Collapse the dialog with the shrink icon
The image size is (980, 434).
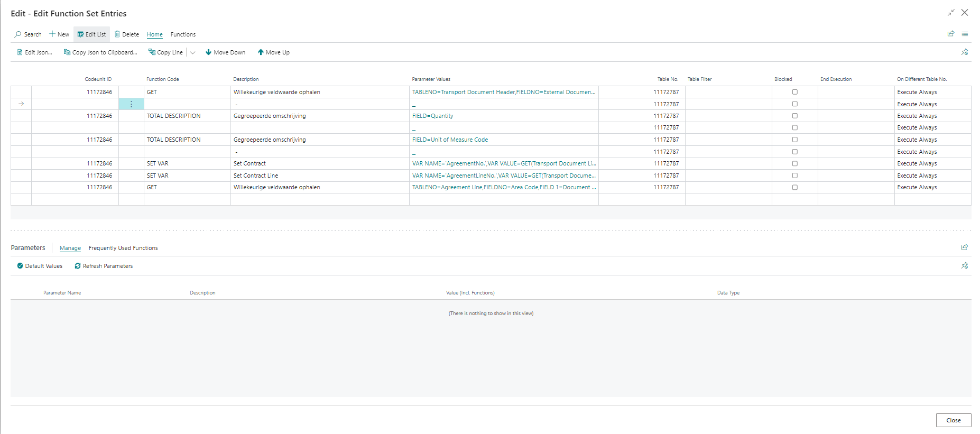[x=951, y=13]
